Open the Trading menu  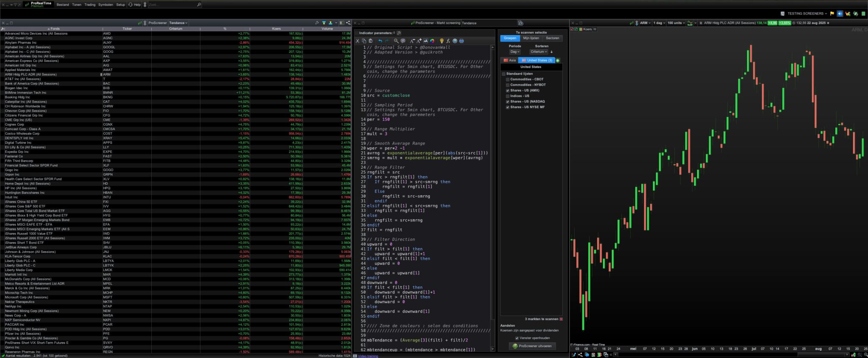(90, 5)
